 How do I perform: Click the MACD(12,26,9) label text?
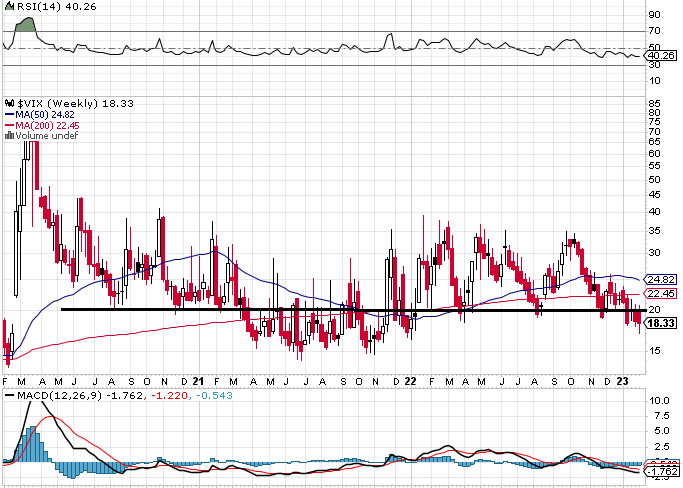tap(59, 396)
